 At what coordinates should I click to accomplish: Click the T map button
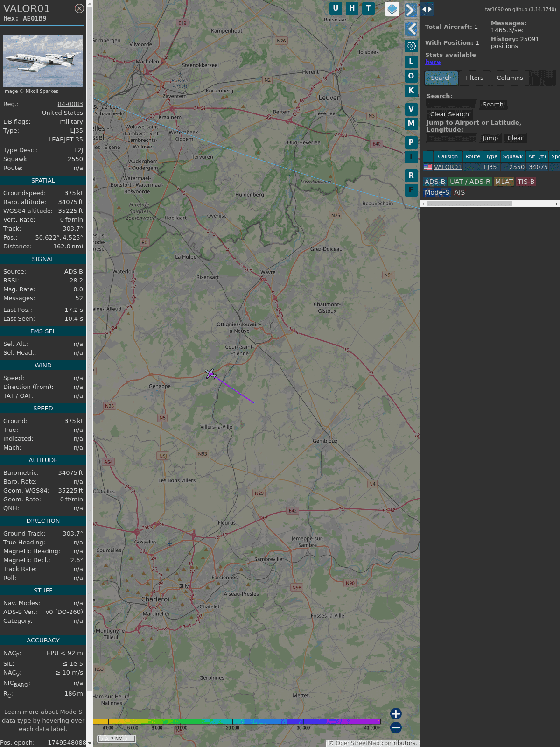[369, 8]
